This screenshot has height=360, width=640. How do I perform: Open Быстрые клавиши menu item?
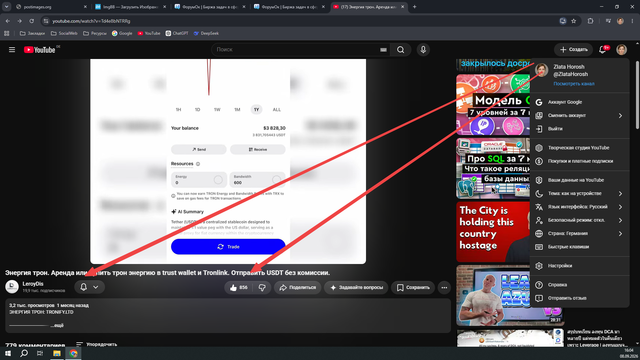click(580, 247)
